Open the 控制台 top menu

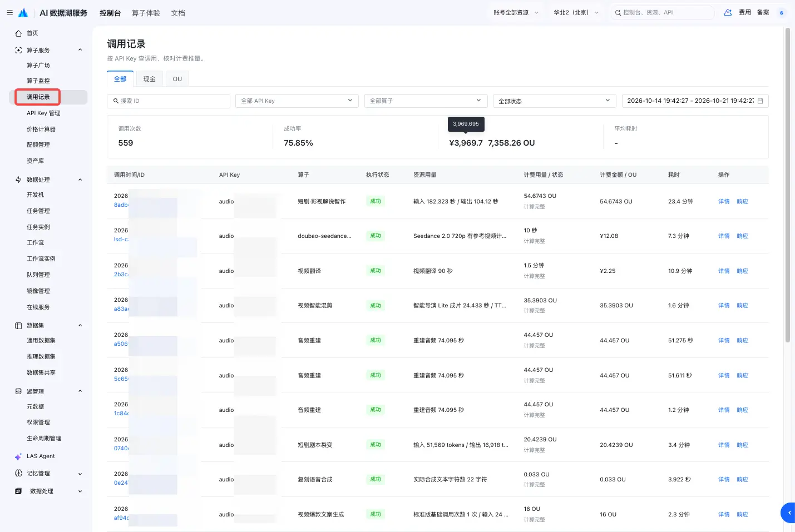[110, 13]
